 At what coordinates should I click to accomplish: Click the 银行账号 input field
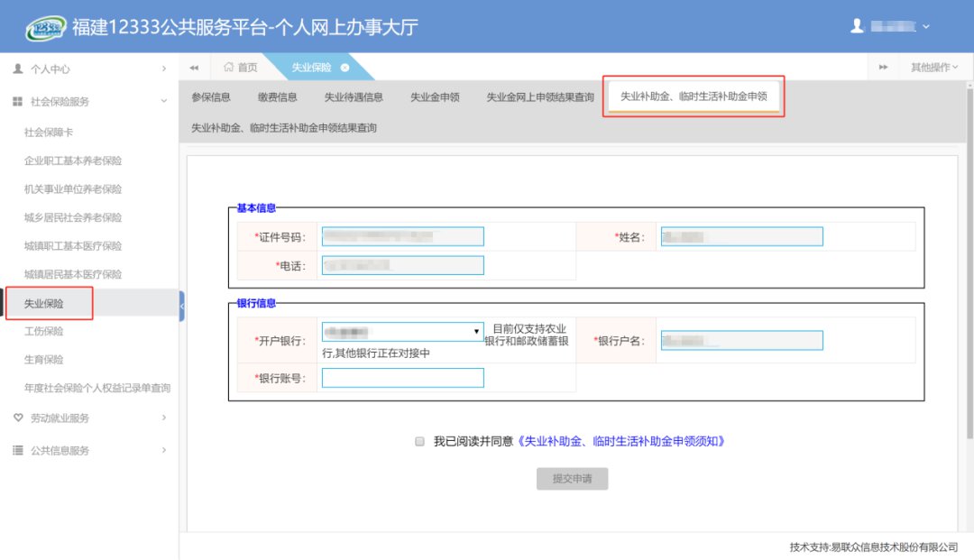[x=402, y=378]
